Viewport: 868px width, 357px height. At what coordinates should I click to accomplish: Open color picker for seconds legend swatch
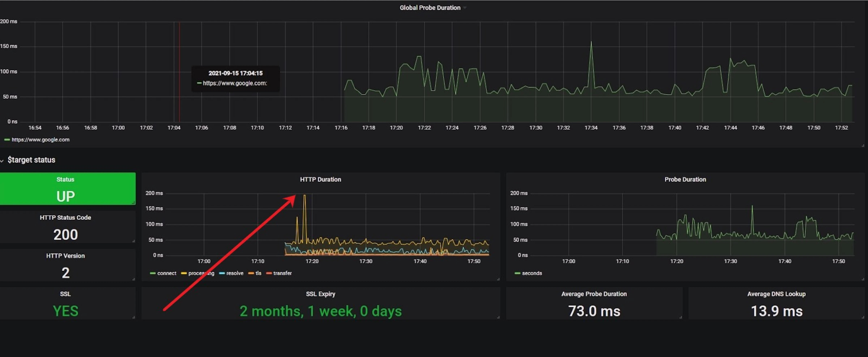point(518,273)
